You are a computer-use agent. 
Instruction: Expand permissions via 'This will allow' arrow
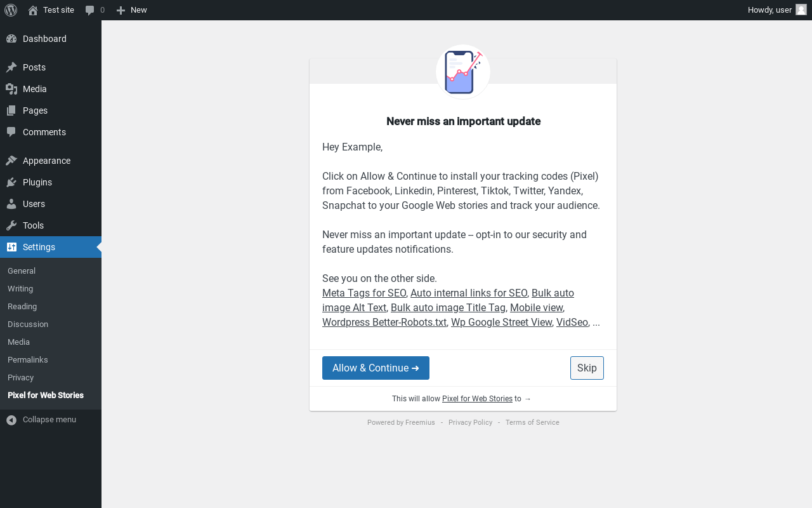(x=528, y=399)
